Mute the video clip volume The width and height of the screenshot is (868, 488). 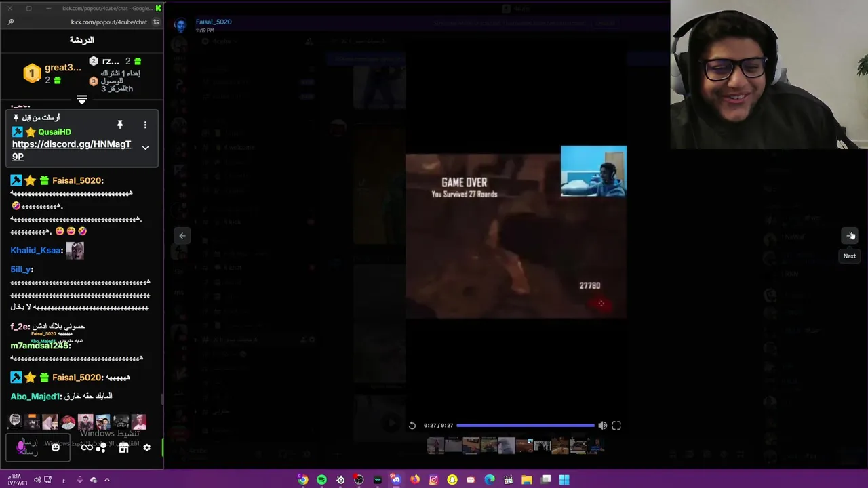coord(602,426)
